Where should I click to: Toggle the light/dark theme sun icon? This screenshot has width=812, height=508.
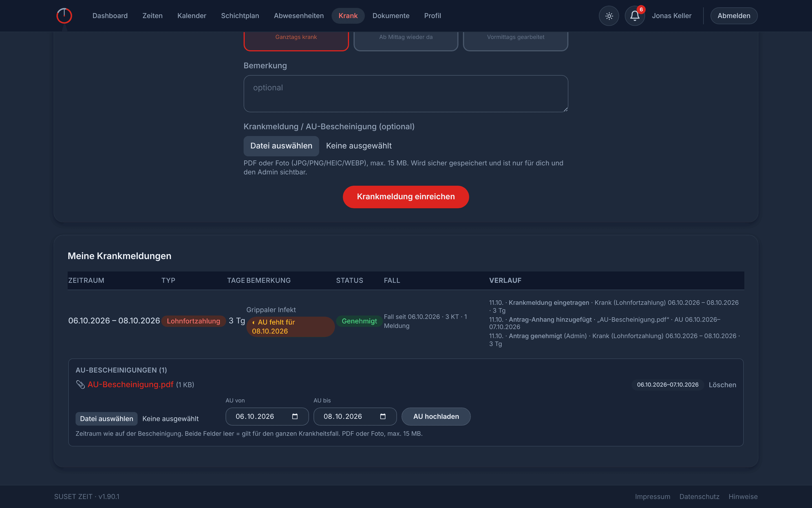tap(609, 16)
